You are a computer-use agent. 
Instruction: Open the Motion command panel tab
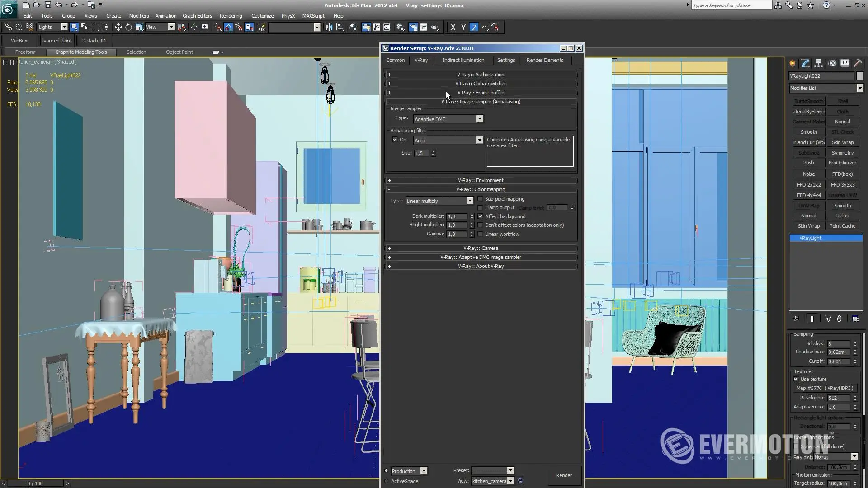(x=832, y=63)
